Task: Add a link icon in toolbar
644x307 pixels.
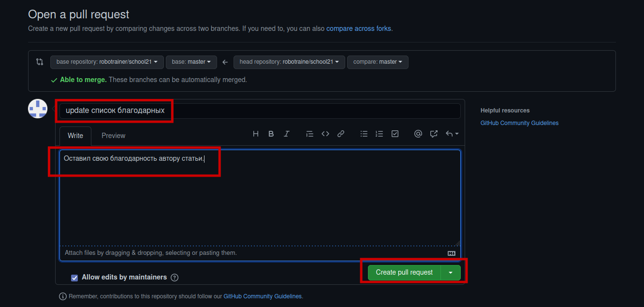Action: 341,134
